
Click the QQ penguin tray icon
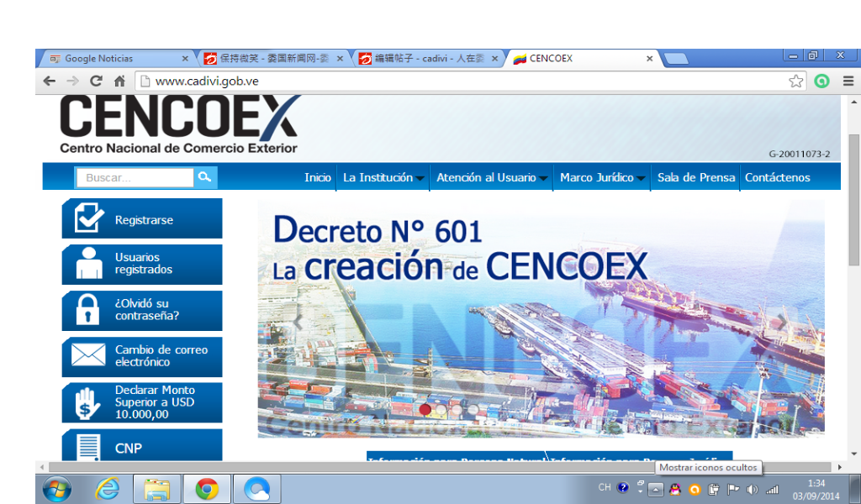[675, 489]
